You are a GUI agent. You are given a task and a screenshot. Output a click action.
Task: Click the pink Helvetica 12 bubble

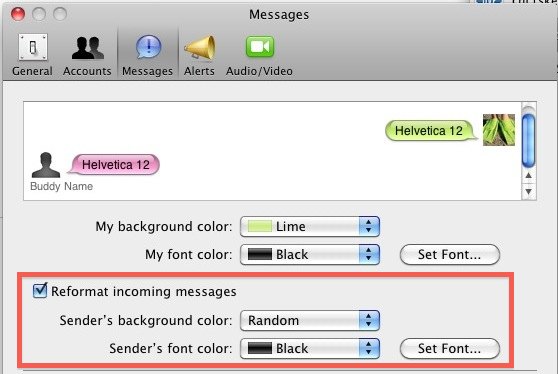(x=114, y=164)
